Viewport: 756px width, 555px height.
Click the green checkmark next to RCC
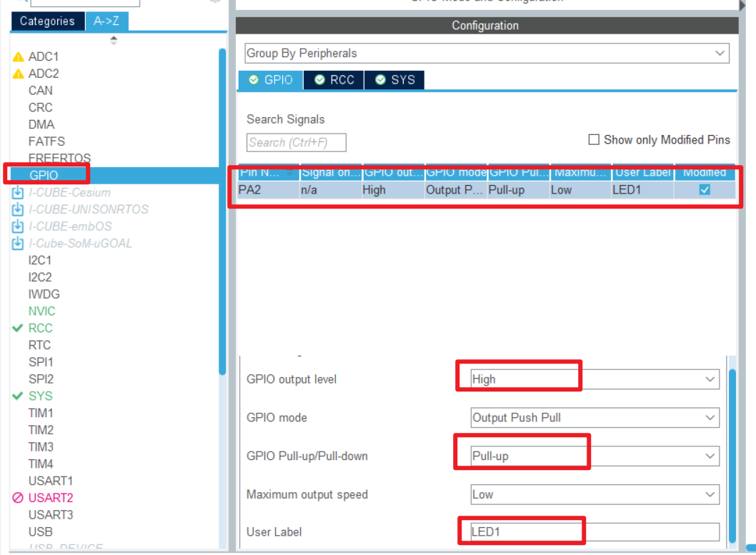point(17,328)
